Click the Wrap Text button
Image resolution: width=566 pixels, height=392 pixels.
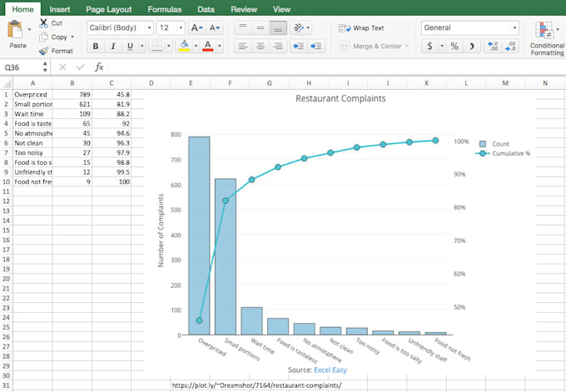click(x=362, y=27)
